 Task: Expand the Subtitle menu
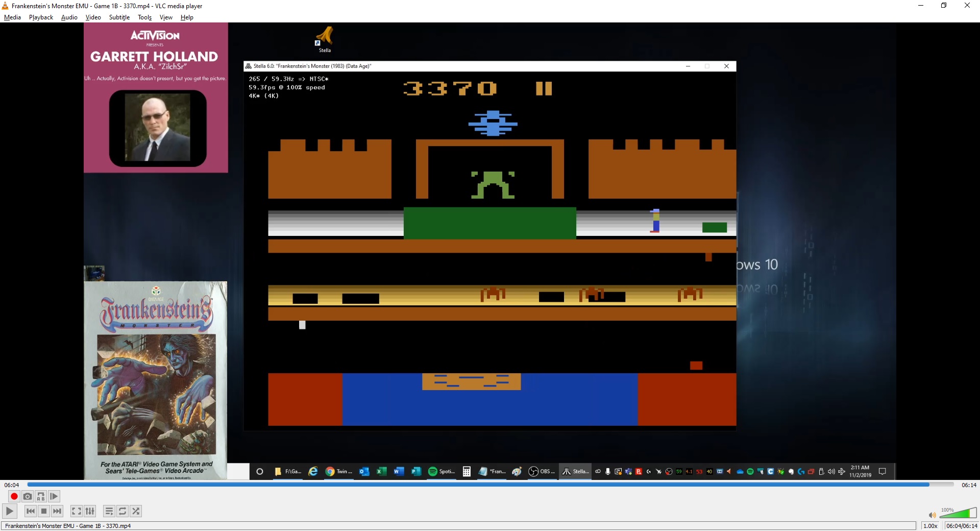tap(119, 17)
